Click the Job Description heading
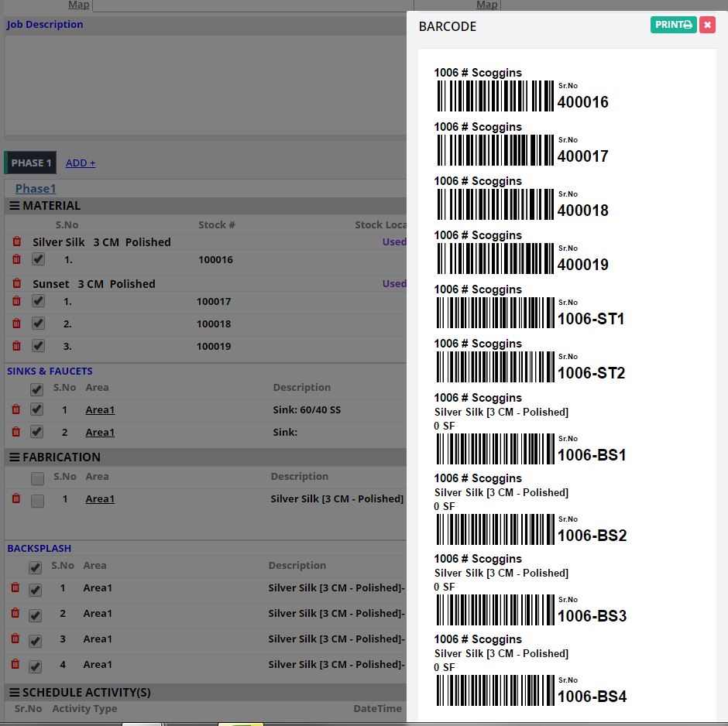 click(x=45, y=25)
